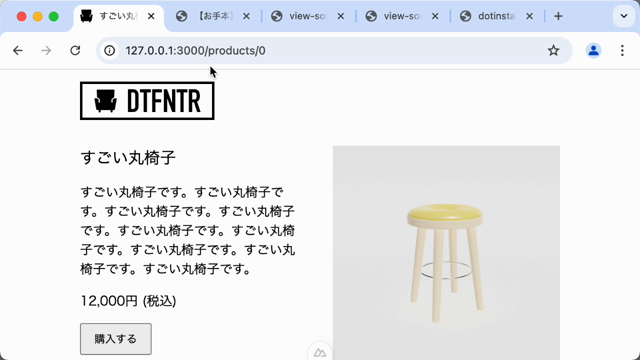Open the Chrome profile avatar

click(x=593, y=51)
